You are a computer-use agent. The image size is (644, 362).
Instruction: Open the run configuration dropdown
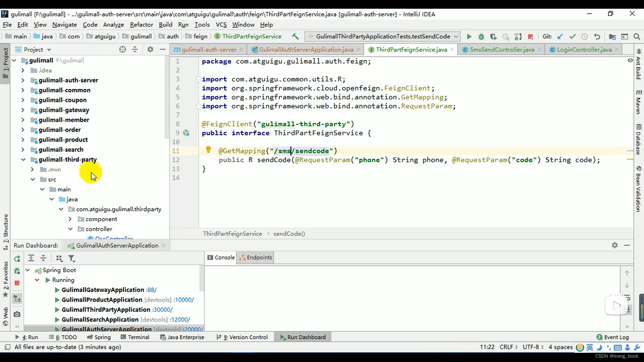(x=456, y=37)
